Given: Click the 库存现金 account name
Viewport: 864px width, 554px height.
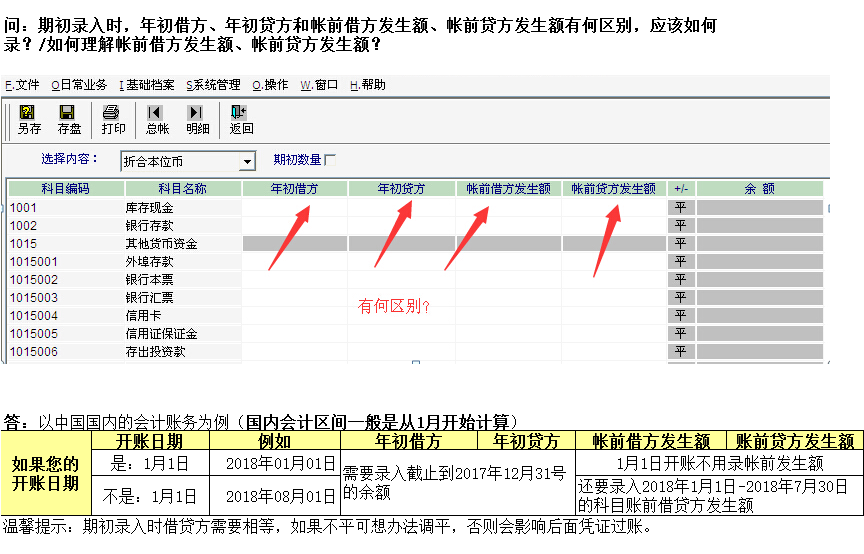Looking at the screenshot, I should pyautogui.click(x=149, y=208).
